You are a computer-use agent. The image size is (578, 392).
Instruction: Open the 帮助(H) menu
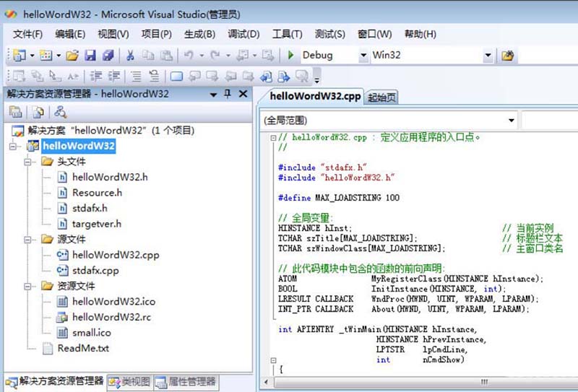tap(420, 34)
